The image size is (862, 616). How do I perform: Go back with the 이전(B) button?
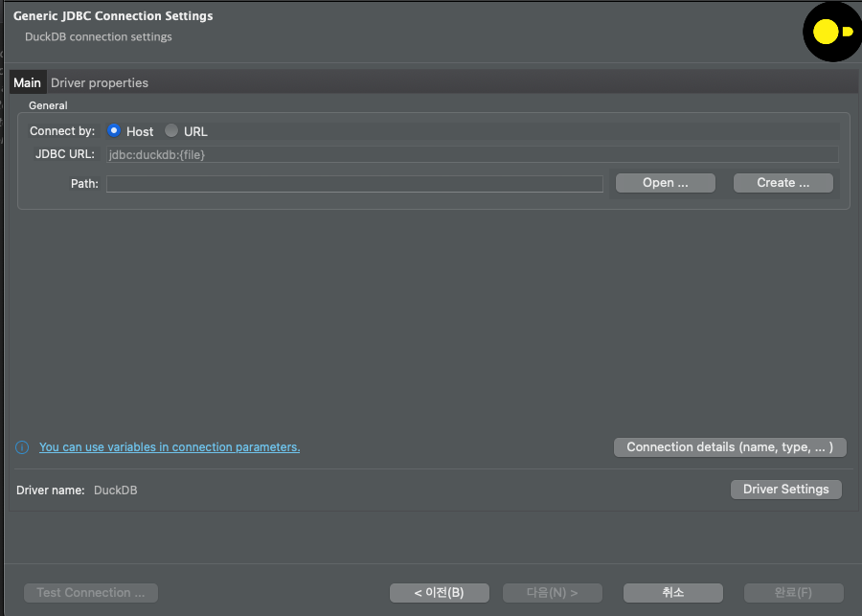point(440,593)
